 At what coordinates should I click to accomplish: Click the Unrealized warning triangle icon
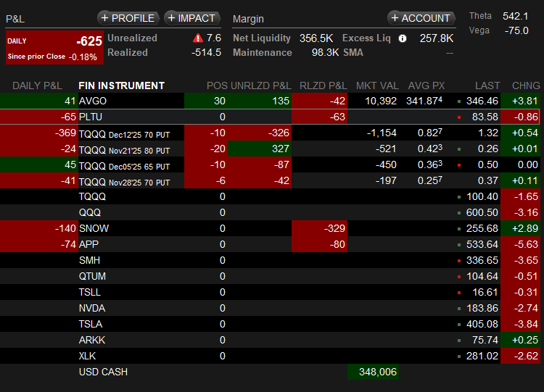[x=198, y=38]
